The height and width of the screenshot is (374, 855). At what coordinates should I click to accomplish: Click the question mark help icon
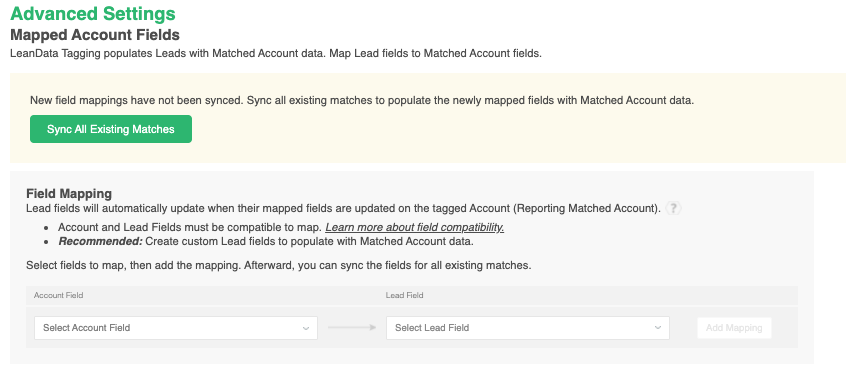pyautogui.click(x=674, y=208)
